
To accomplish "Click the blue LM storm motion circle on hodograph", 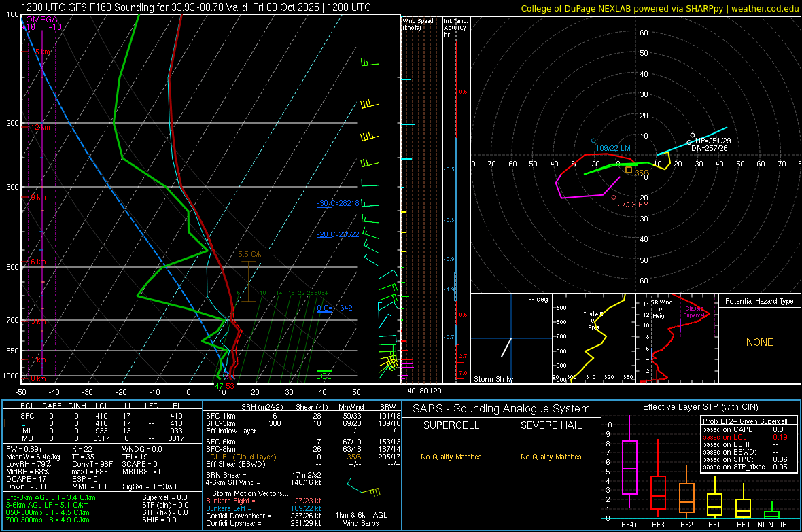I will click(x=593, y=140).
